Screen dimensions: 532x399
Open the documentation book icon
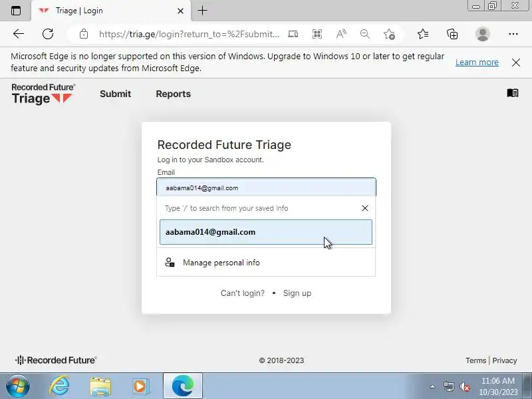(x=512, y=92)
